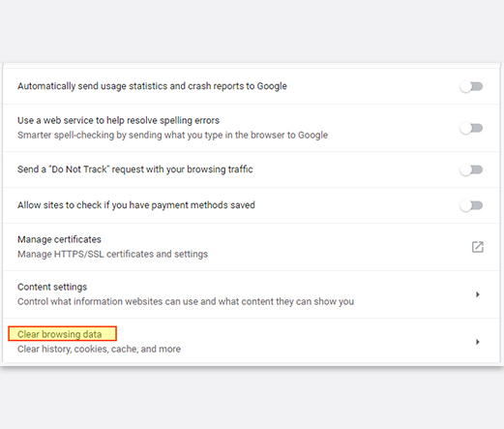This screenshot has width=504, height=429.
Task: Click 'Clear history, cookies, cache, and more' text
Action: pos(99,349)
